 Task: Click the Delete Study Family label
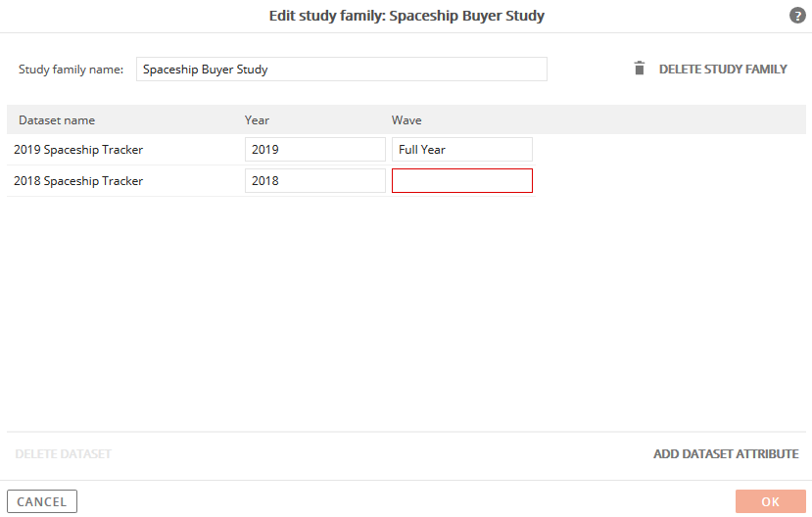[x=723, y=69]
